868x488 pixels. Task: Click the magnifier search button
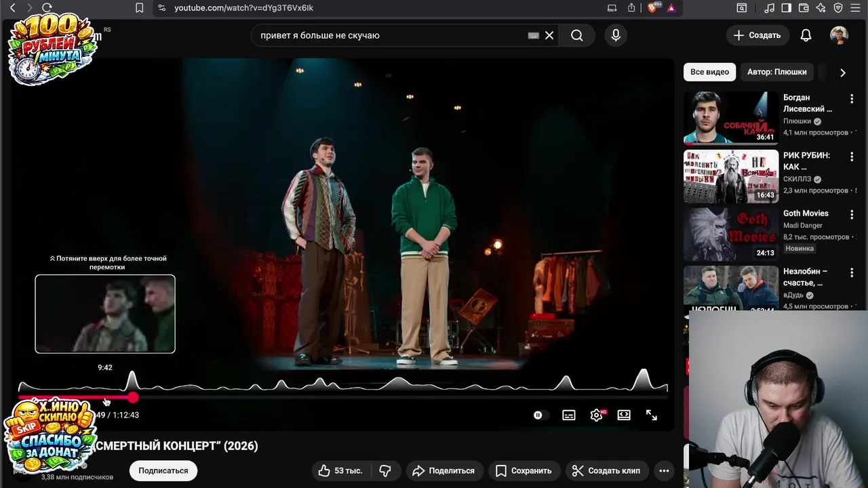click(576, 35)
